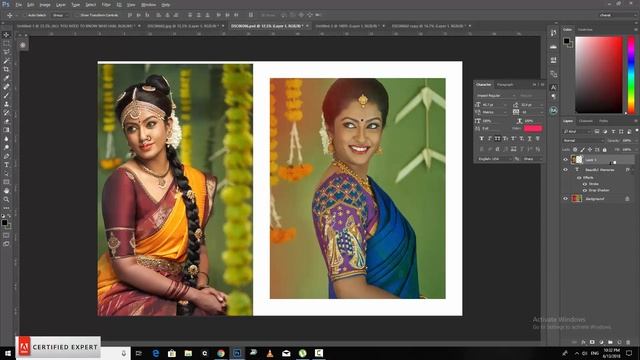
Task: Enable the Auto-Select checkbox
Action: click(25, 15)
